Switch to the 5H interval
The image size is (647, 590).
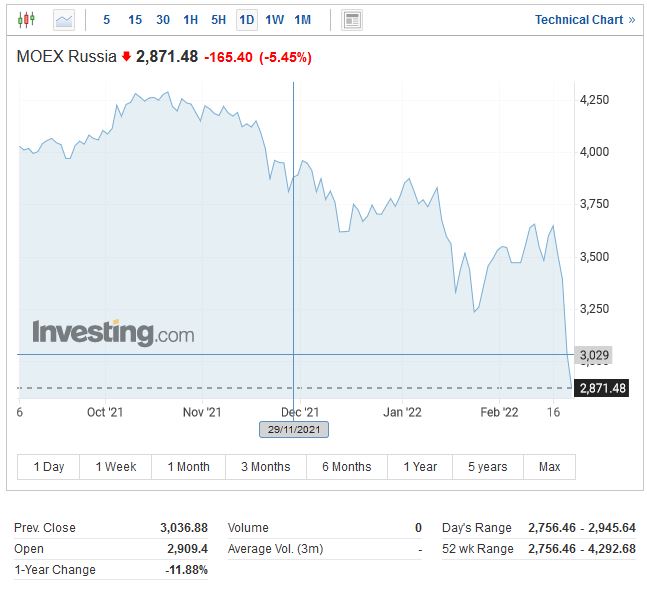click(x=219, y=19)
